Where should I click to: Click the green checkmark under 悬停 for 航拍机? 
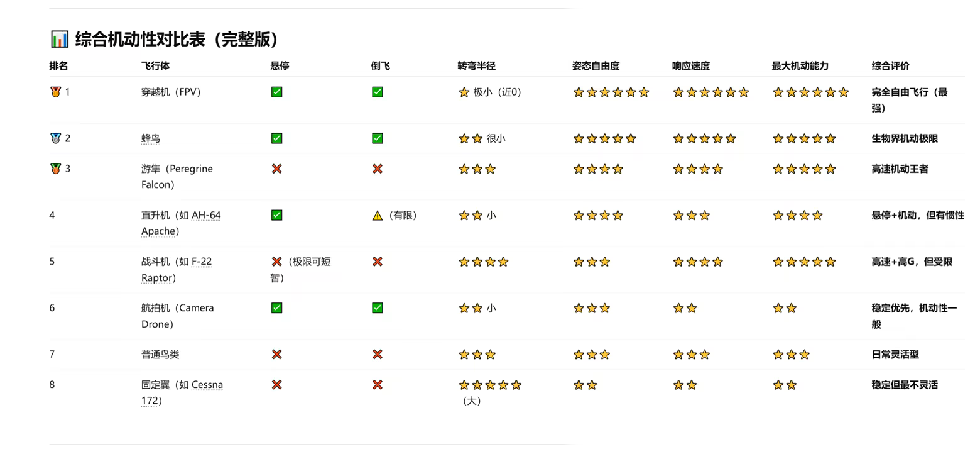point(276,308)
